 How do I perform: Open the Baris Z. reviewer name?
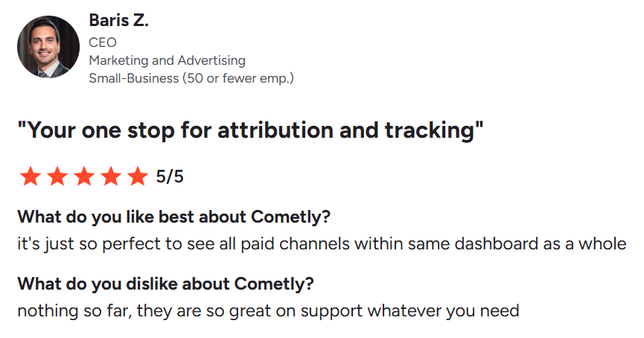(118, 20)
